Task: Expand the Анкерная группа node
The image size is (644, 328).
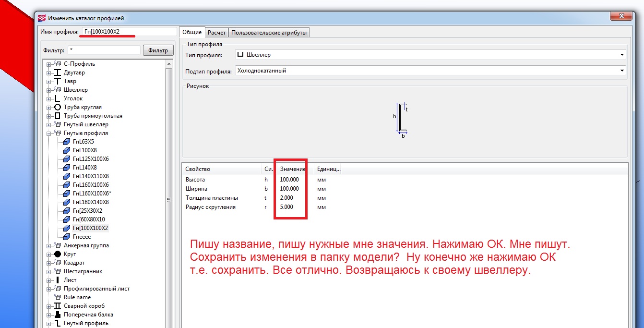Action: [48, 246]
